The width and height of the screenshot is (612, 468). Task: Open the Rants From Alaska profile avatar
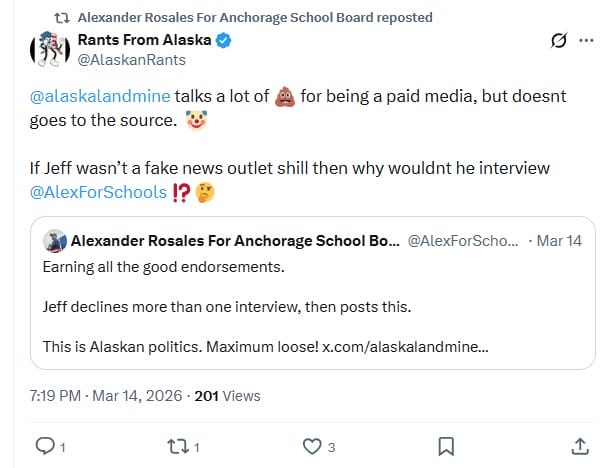pos(48,50)
